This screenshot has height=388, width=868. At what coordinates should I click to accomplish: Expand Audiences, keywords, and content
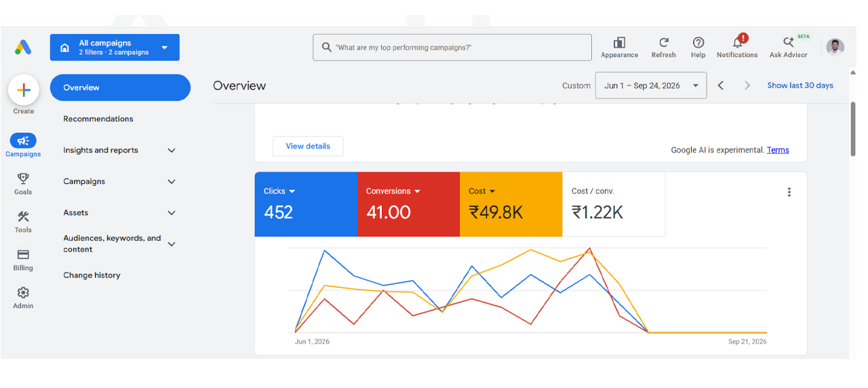click(172, 244)
